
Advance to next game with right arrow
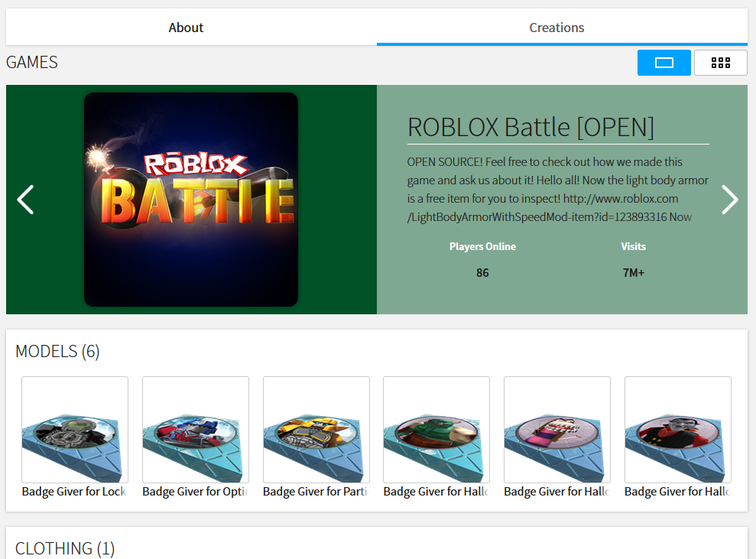[x=729, y=199]
